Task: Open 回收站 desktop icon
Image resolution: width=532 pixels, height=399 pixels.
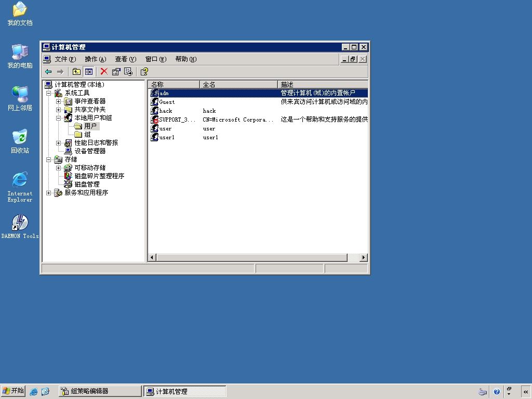Action: click(x=20, y=141)
